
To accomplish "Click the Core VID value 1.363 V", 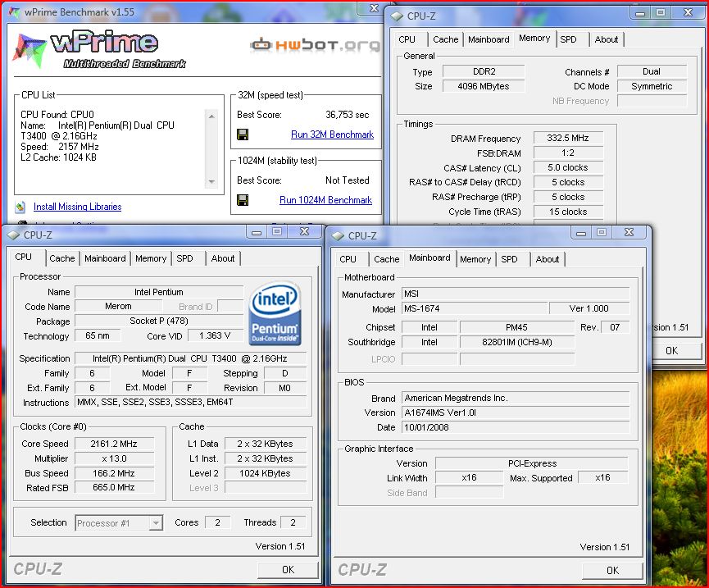I will pos(215,335).
